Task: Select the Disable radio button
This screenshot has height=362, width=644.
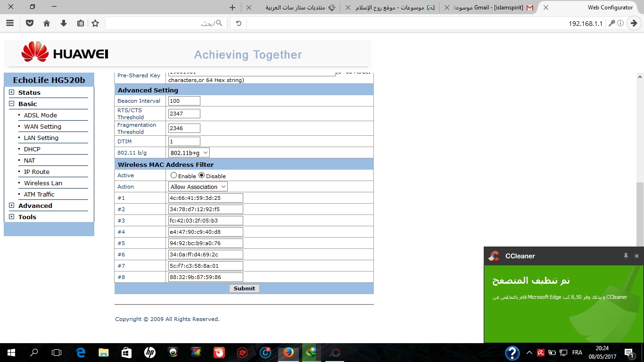Action: [x=202, y=175]
